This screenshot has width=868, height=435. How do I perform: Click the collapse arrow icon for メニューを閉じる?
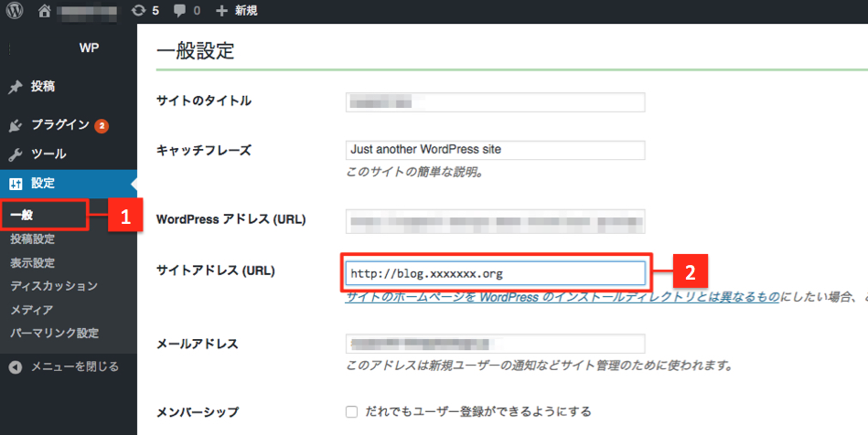pyautogui.click(x=16, y=367)
